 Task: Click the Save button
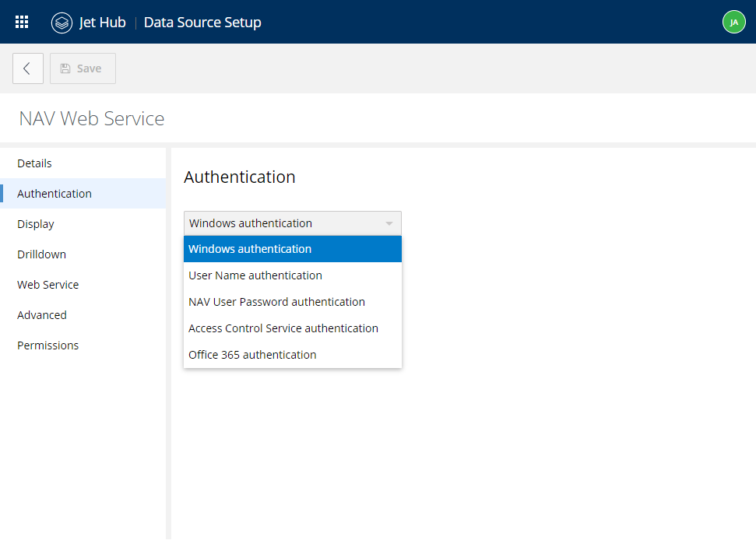click(x=83, y=68)
